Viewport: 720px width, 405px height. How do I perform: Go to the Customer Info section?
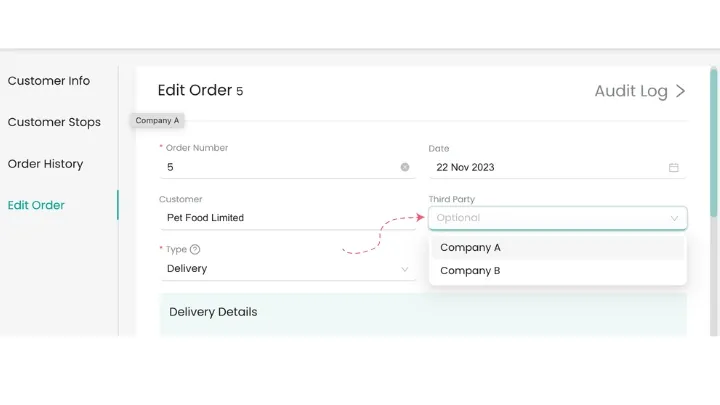pos(49,81)
